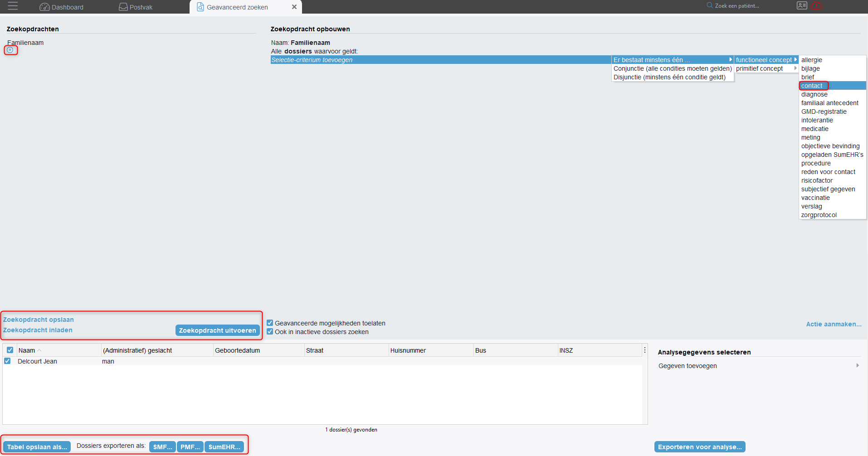This screenshot has width=868, height=456.
Task: Click INSZ column header
Action: tap(600, 350)
